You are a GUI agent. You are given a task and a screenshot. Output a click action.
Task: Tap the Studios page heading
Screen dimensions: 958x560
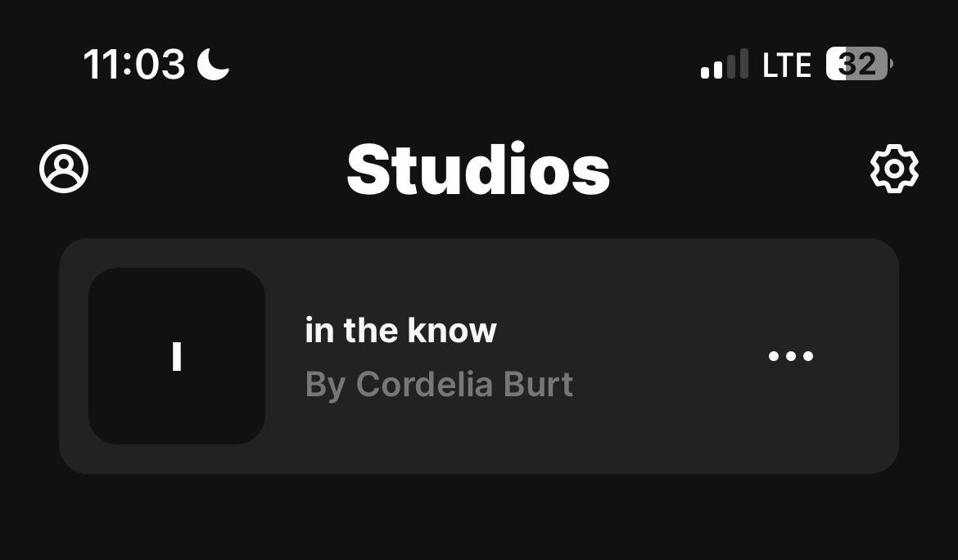pos(478,169)
